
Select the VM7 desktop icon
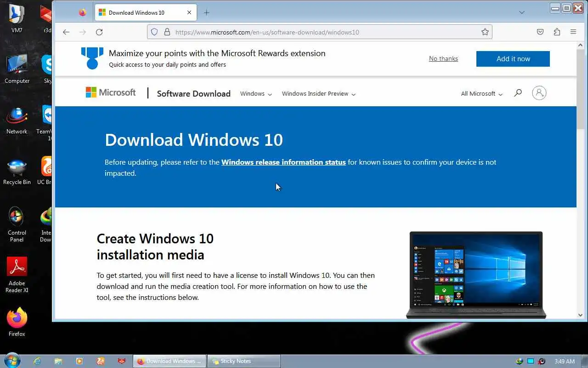pyautogui.click(x=17, y=18)
